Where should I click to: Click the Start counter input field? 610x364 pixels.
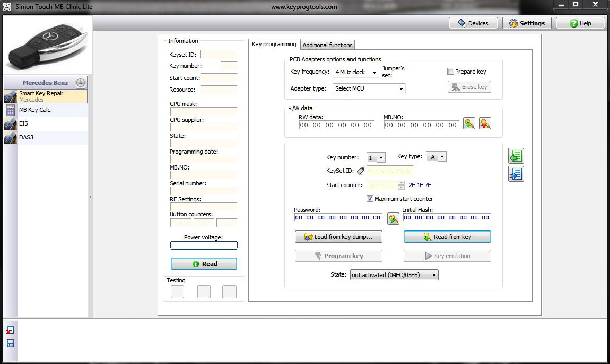(x=382, y=185)
